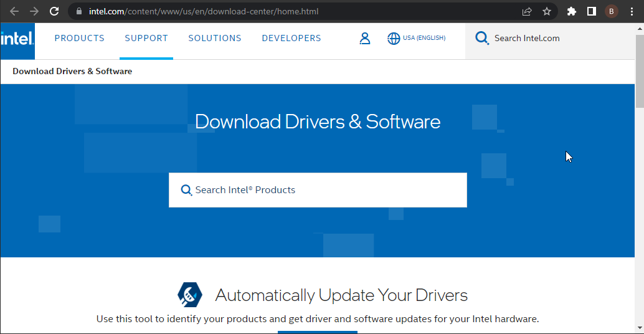Image resolution: width=644 pixels, height=334 pixels.
Task: Click the globe language icon
Action: (x=394, y=39)
